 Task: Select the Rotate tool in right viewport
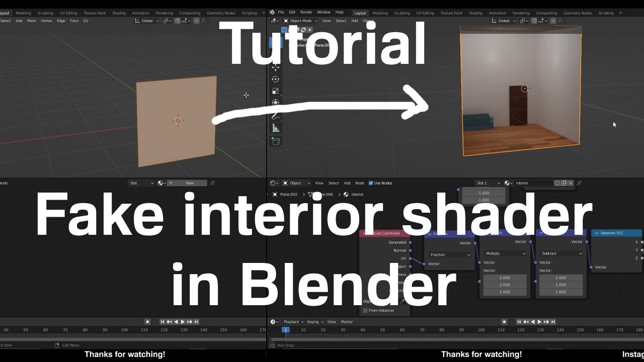[275, 79]
